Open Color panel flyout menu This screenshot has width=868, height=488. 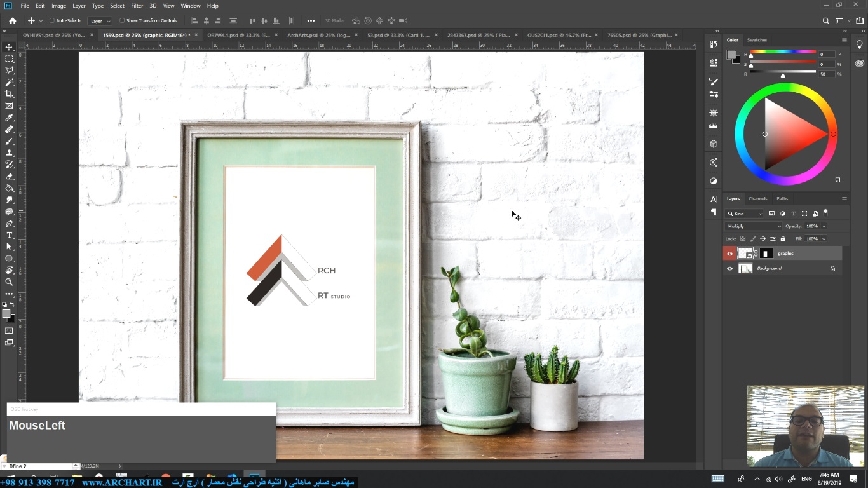tap(844, 40)
